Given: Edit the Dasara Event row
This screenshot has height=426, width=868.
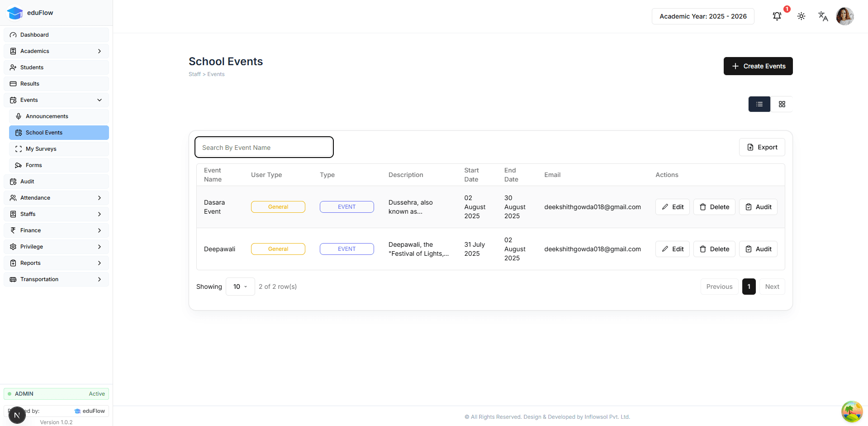Looking at the screenshot, I should click(672, 207).
